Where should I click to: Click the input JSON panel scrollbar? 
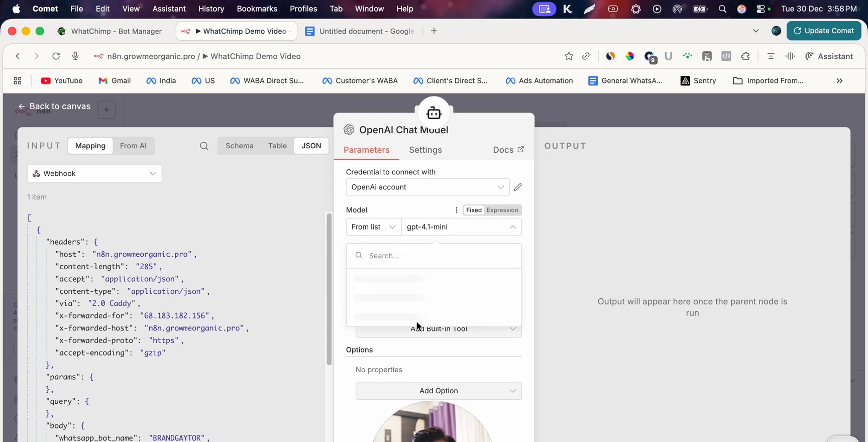329,289
